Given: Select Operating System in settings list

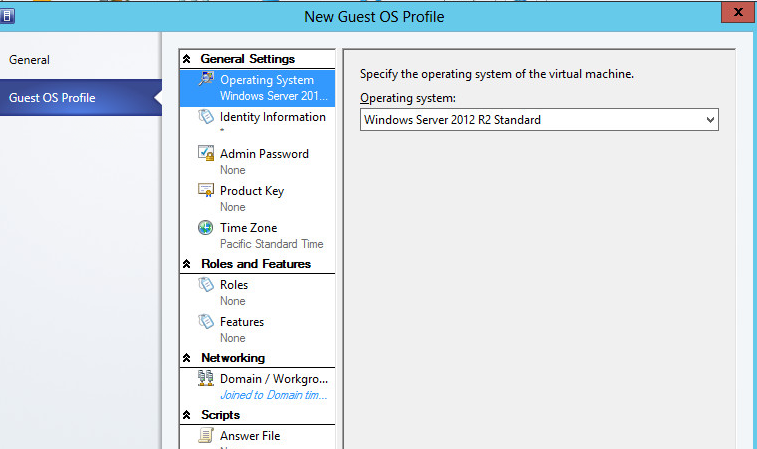Looking at the screenshot, I should click(257, 88).
